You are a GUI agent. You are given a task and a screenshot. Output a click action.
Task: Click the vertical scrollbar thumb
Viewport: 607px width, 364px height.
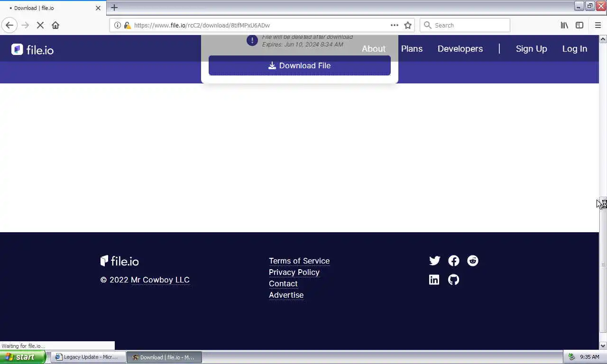click(603, 264)
